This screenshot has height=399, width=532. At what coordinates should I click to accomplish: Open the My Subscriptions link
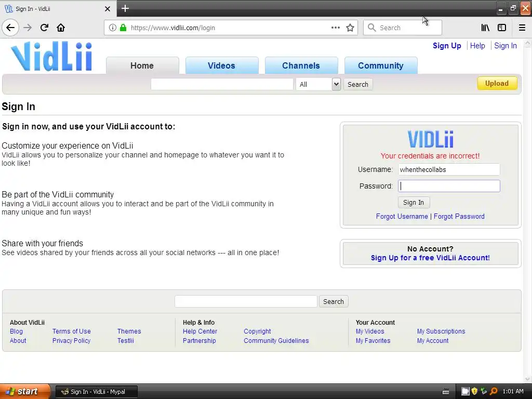[x=441, y=331]
